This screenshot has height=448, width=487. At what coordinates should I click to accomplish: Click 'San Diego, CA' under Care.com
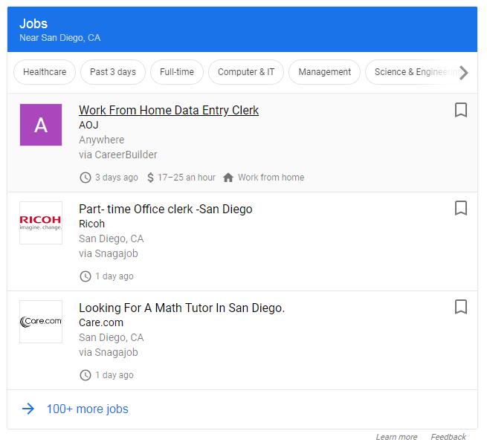[112, 337]
